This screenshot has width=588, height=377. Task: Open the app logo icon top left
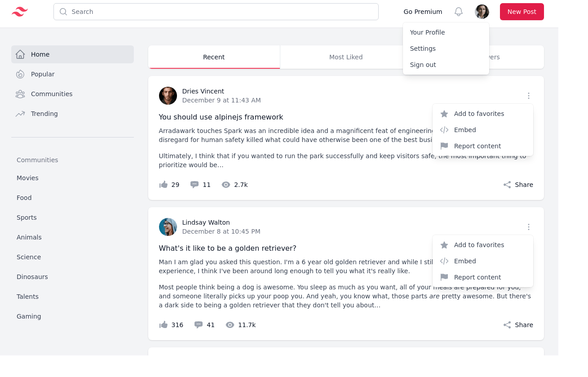19,11
